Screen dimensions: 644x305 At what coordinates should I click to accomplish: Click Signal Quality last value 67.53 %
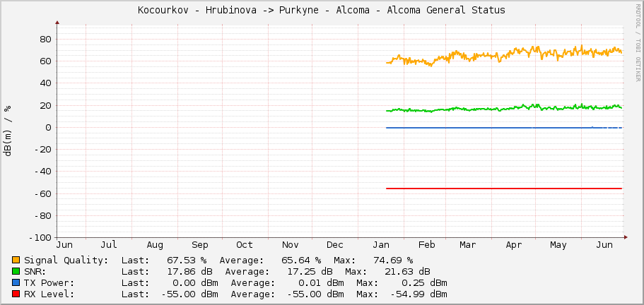coord(187,261)
